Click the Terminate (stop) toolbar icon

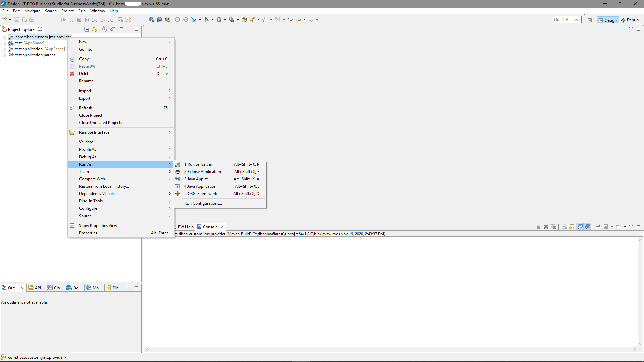pyautogui.click(x=79, y=20)
